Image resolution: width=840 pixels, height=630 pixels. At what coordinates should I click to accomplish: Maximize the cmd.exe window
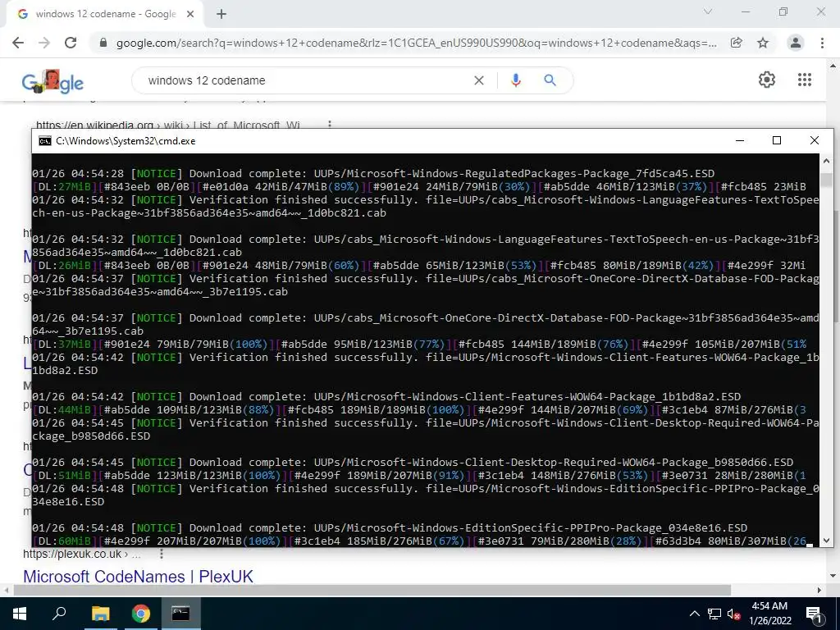(777, 140)
